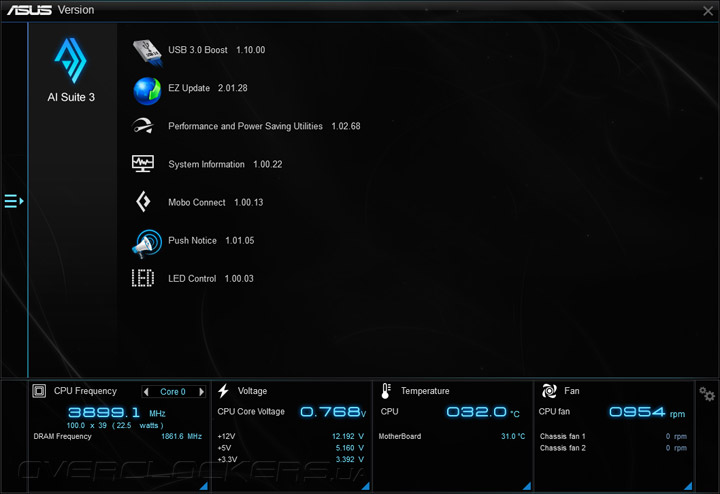Screen dimensions: 720x494
Task: Expand the Fan panel corner triangle
Action: pyautogui.click(x=688, y=486)
